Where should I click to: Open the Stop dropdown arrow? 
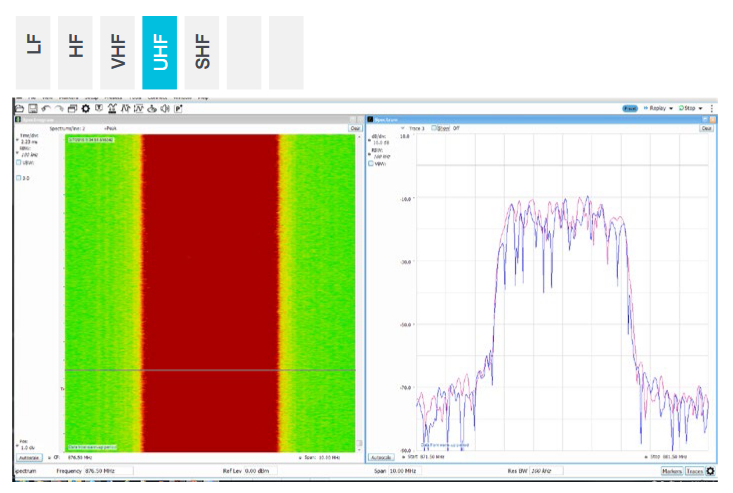click(x=702, y=108)
